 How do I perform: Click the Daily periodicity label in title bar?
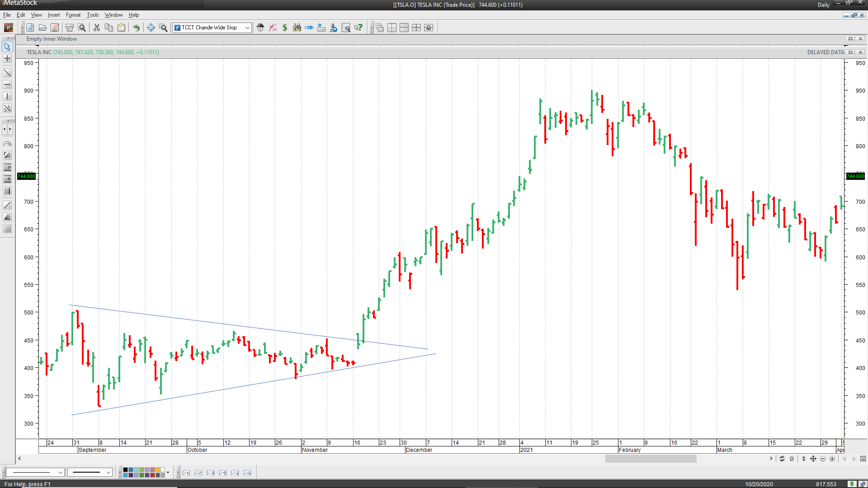[x=824, y=5]
